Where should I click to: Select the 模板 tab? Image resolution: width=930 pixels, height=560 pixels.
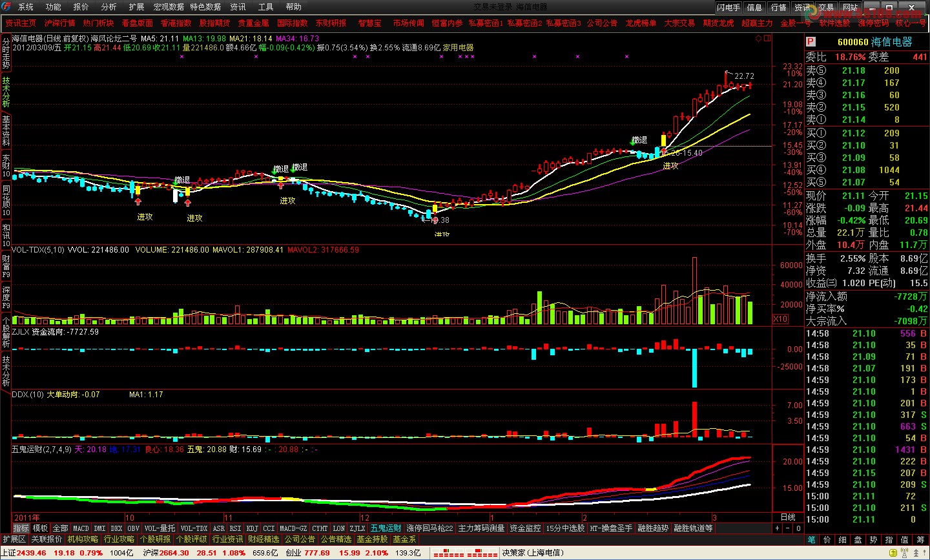pyautogui.click(x=40, y=528)
